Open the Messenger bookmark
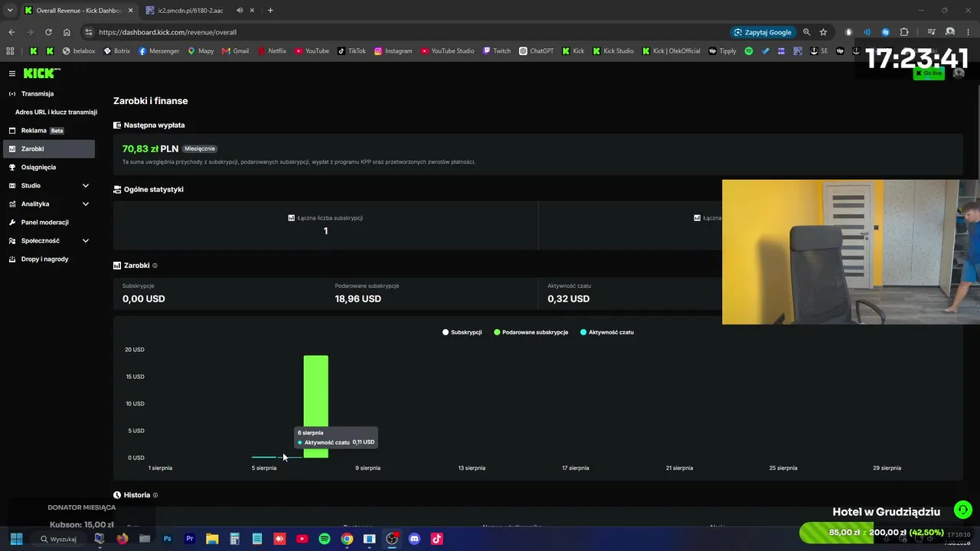The width and height of the screenshot is (980, 551). coord(159,51)
